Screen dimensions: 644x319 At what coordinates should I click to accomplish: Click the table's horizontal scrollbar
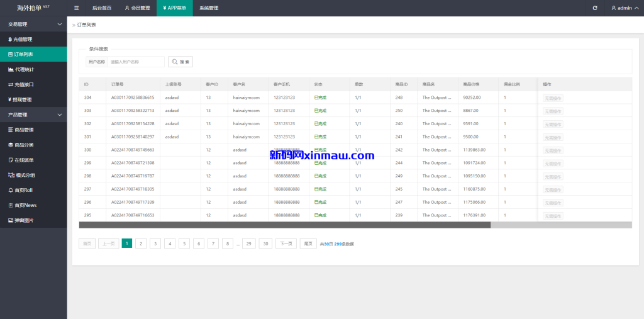284,225
